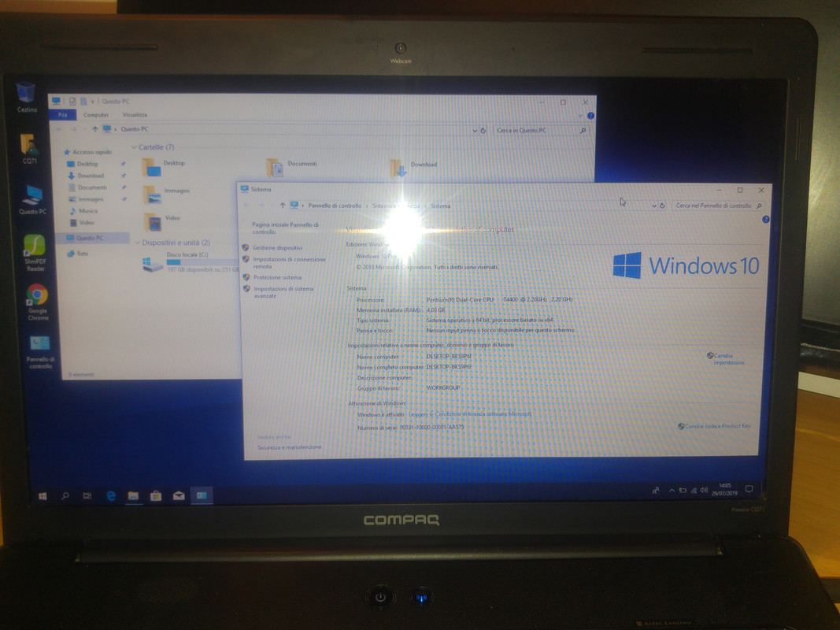Go up one level in Questo PC window
Screen dimensions: 840x630
click(94, 129)
